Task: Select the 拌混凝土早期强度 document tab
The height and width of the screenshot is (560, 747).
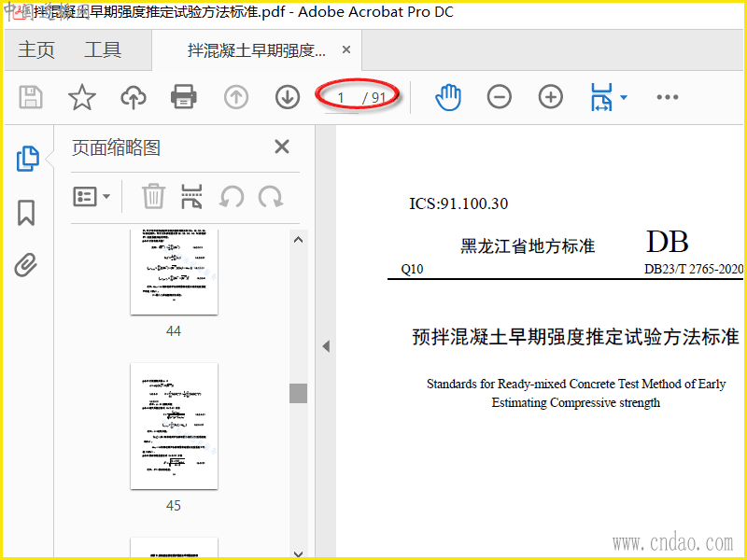Action: [257, 50]
